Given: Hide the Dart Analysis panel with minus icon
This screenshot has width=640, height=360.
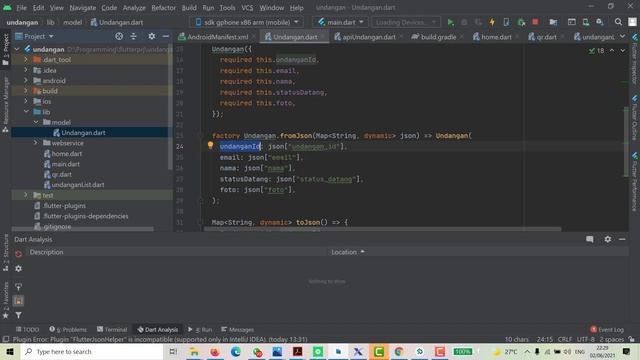Looking at the screenshot, I should (622, 239).
